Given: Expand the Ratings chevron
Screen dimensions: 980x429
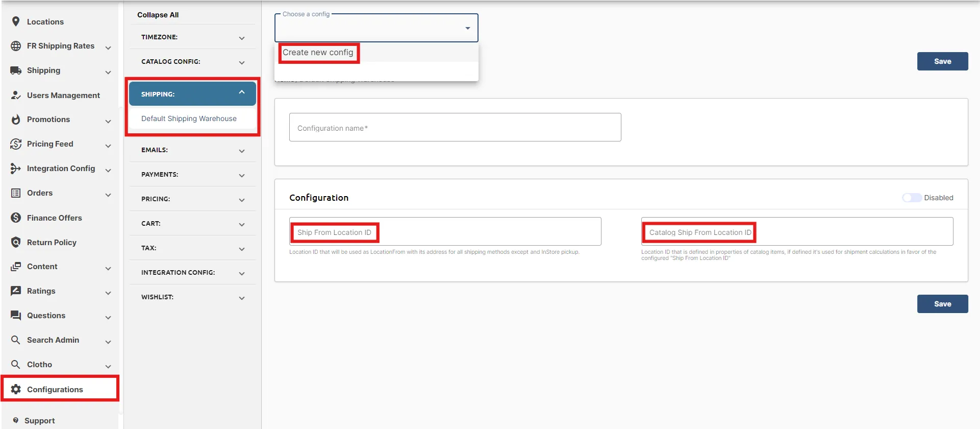Looking at the screenshot, I should pos(108,293).
